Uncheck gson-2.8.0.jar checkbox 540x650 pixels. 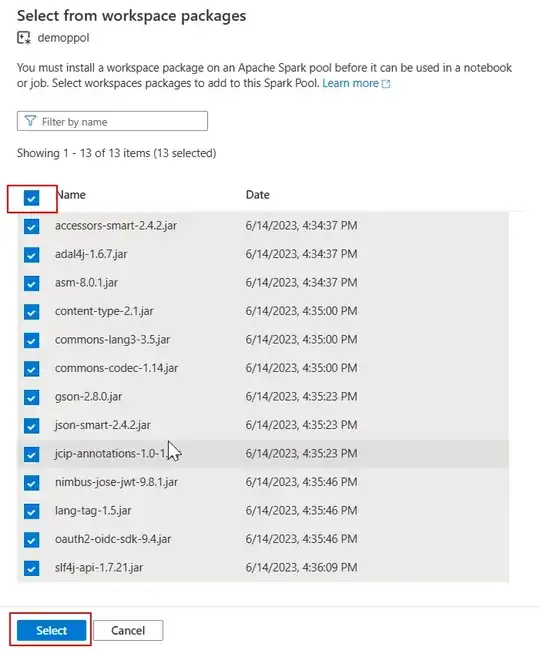tap(31, 397)
